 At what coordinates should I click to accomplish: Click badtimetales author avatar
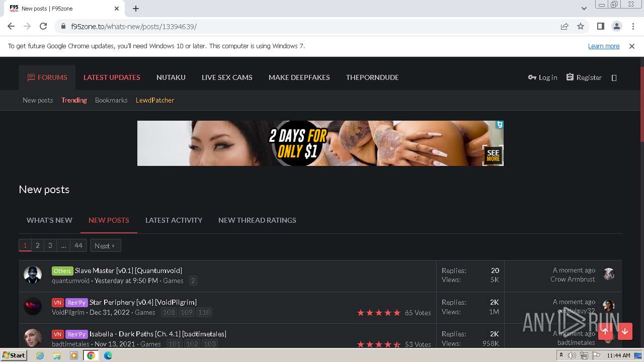pos(33,337)
